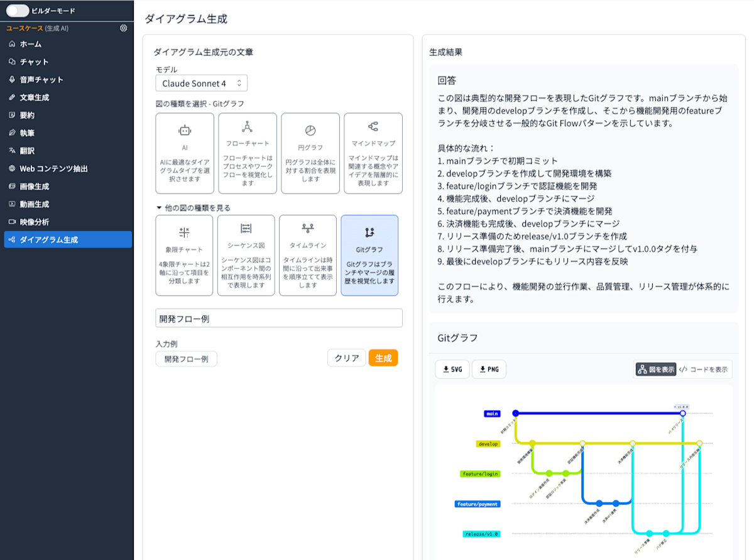Click the branch icon on Gitグラフ card

(x=369, y=232)
